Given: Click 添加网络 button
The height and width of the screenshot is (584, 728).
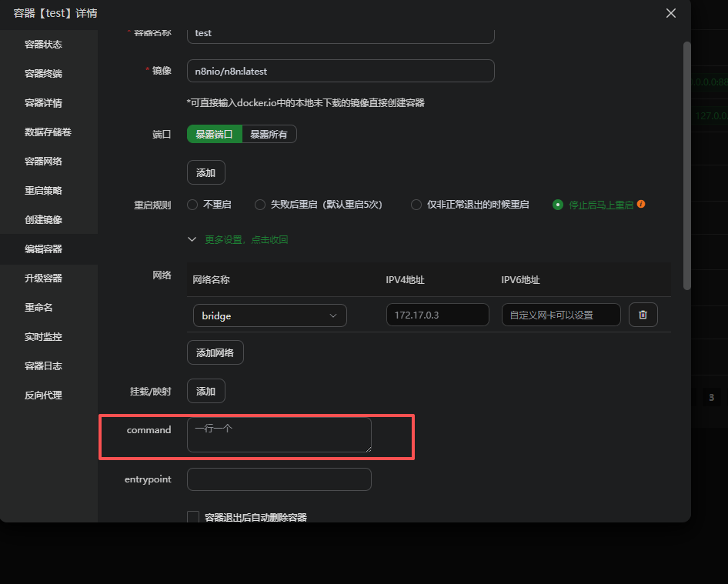Looking at the screenshot, I should tap(215, 352).
